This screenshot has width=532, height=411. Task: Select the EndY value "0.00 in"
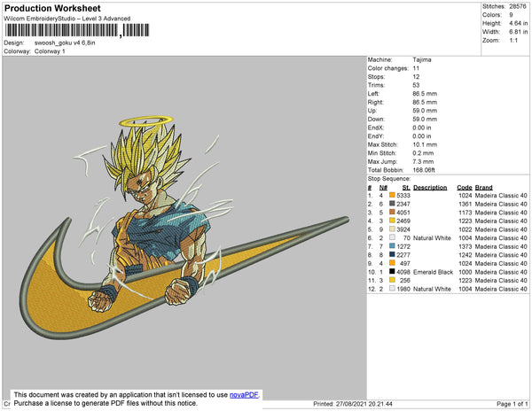[x=422, y=136]
